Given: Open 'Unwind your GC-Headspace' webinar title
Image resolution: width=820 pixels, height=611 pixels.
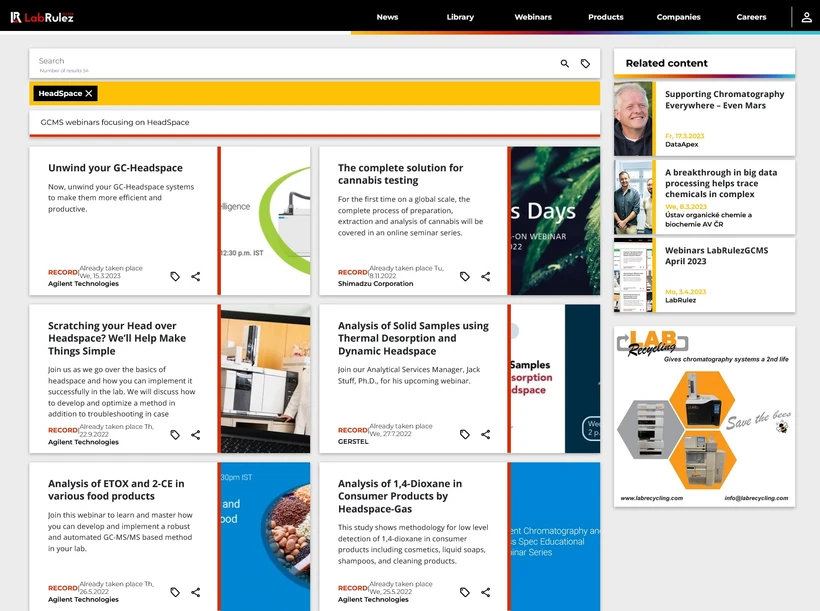Looking at the screenshot, I should 116,168.
